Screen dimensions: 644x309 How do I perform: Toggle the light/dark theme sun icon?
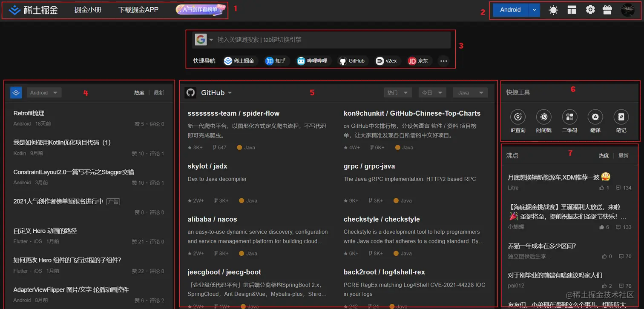[x=553, y=10]
